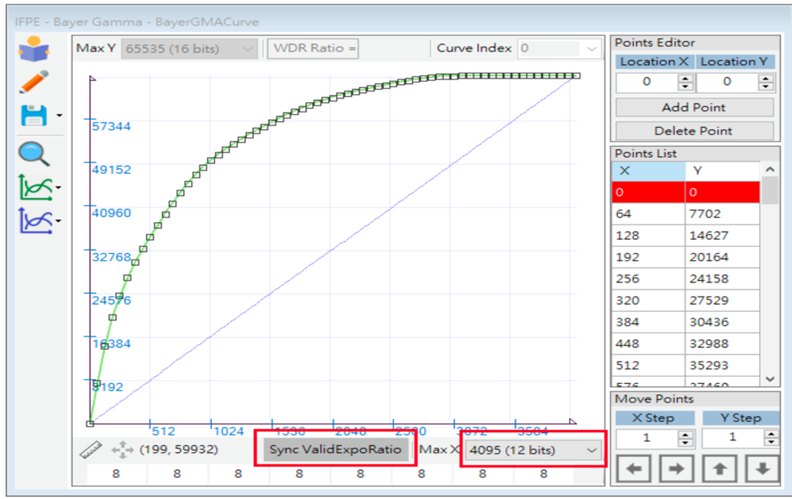The width and height of the screenshot is (792, 499).
Task: Increase Location X with the up spinner
Action: click(685, 78)
